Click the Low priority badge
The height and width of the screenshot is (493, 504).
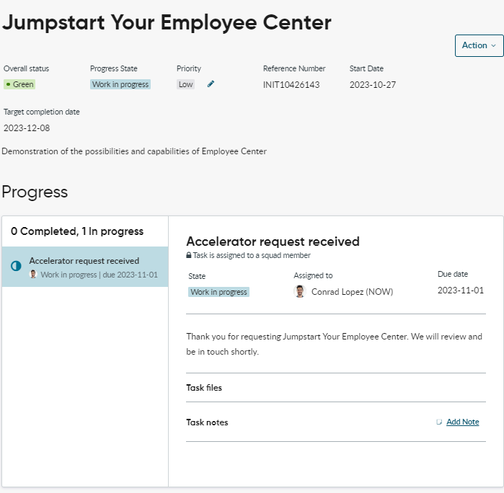point(186,84)
